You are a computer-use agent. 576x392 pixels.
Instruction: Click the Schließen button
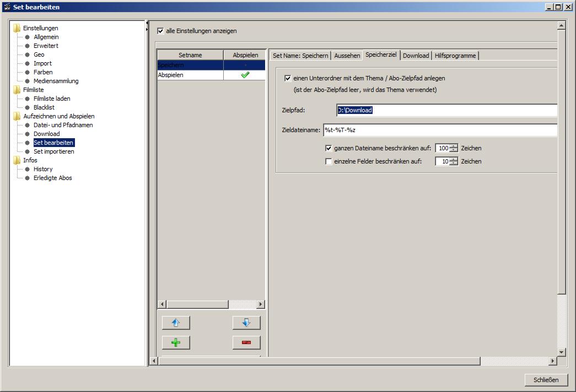click(x=546, y=380)
